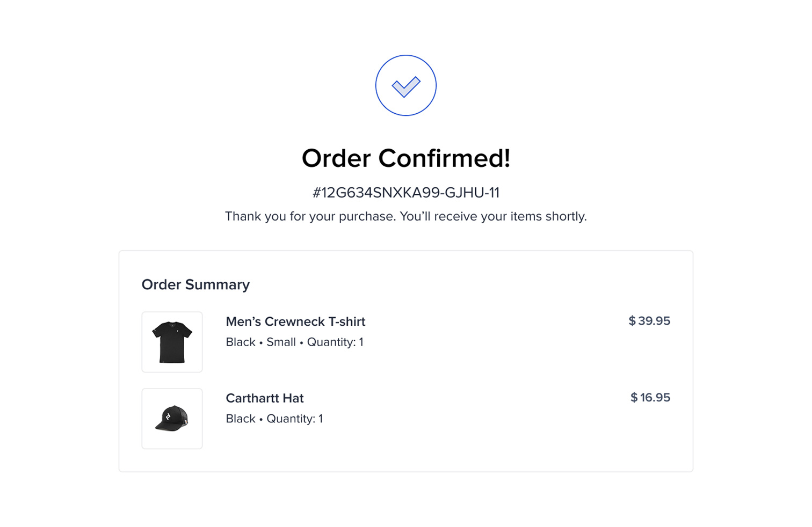This screenshot has height=527, width=812.
Task: Open the Carhartt hat product thumbnail
Action: coord(172,419)
